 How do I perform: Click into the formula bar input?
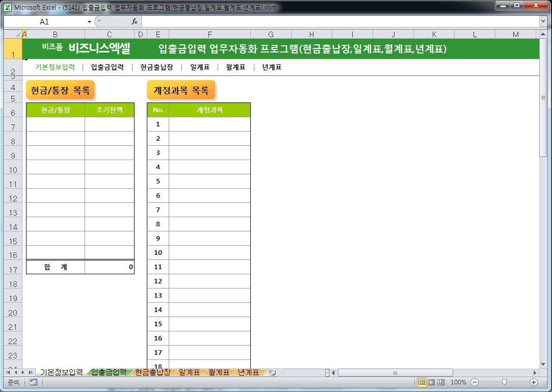pyautogui.click(x=340, y=21)
